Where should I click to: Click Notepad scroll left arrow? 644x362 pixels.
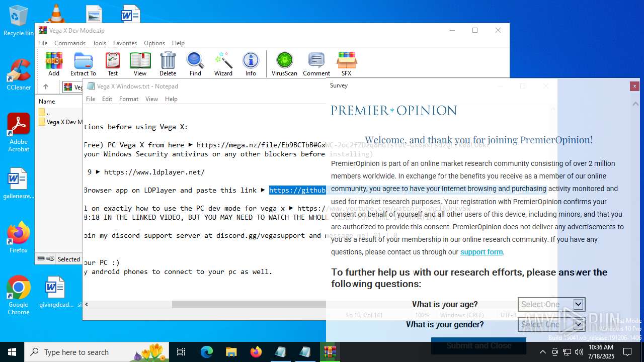(x=87, y=304)
